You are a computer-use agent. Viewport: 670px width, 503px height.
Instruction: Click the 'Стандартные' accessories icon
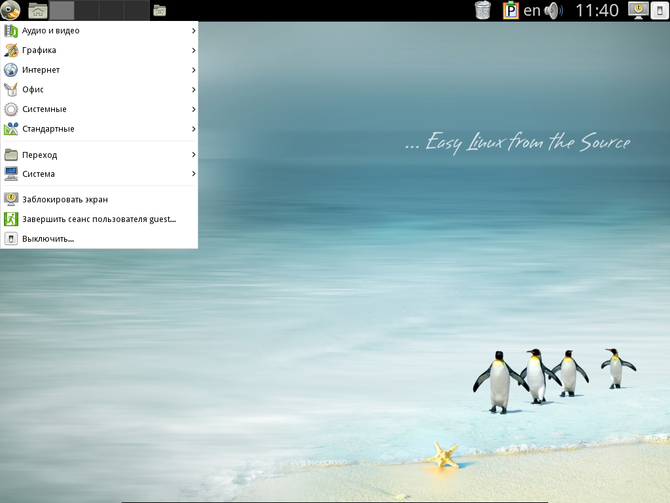click(11, 129)
